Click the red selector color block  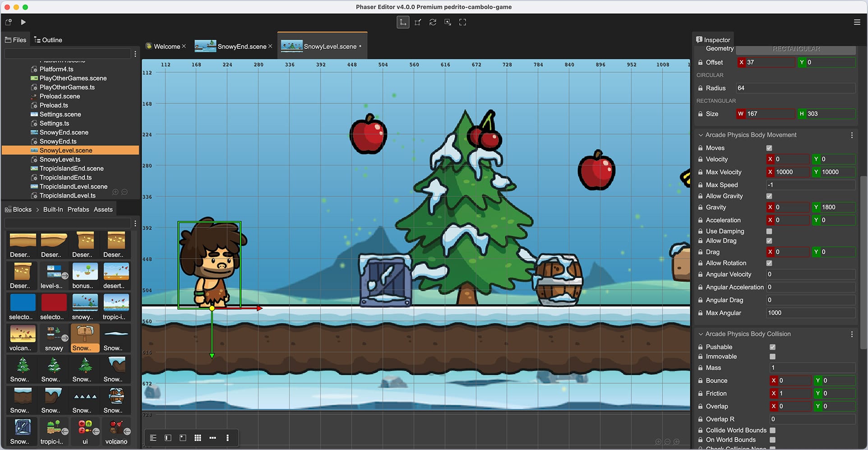click(54, 302)
